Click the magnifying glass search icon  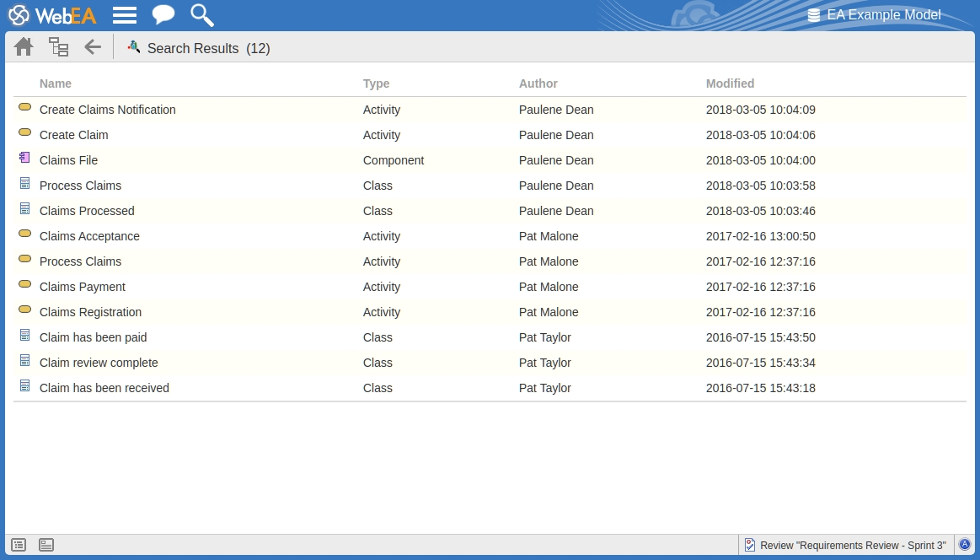point(202,15)
